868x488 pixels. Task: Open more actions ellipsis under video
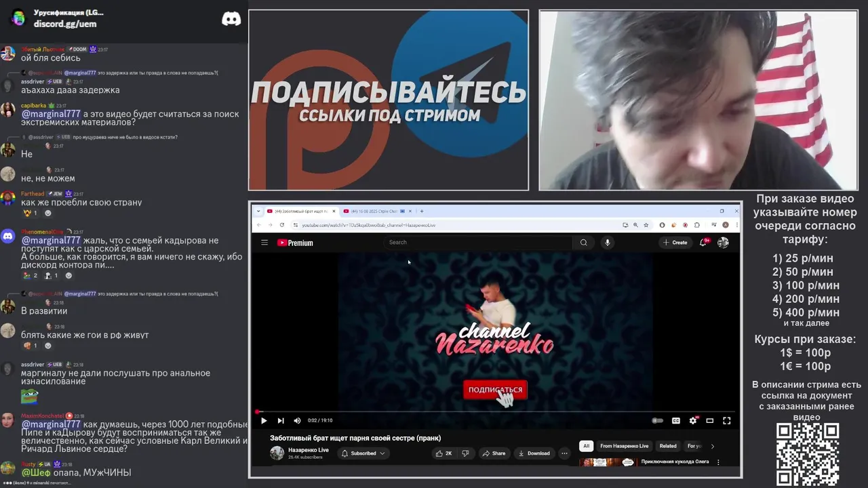[x=564, y=453]
